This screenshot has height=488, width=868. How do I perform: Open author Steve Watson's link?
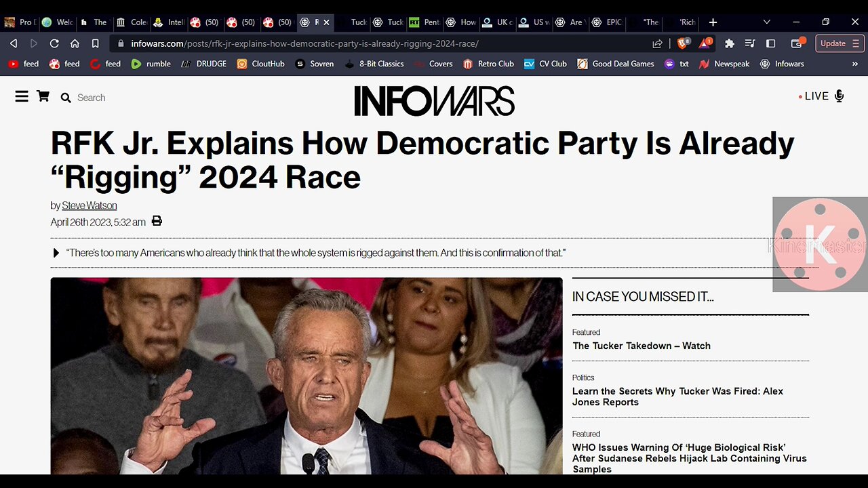tap(90, 205)
